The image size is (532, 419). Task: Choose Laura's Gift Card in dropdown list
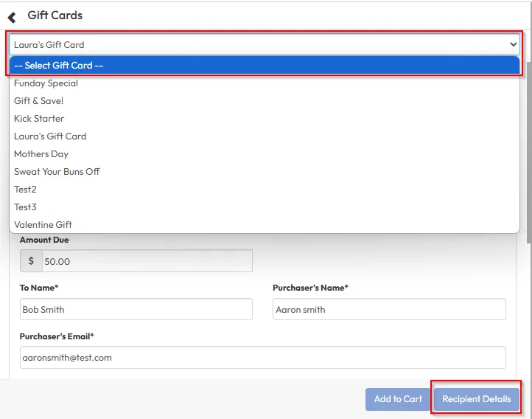(50, 136)
